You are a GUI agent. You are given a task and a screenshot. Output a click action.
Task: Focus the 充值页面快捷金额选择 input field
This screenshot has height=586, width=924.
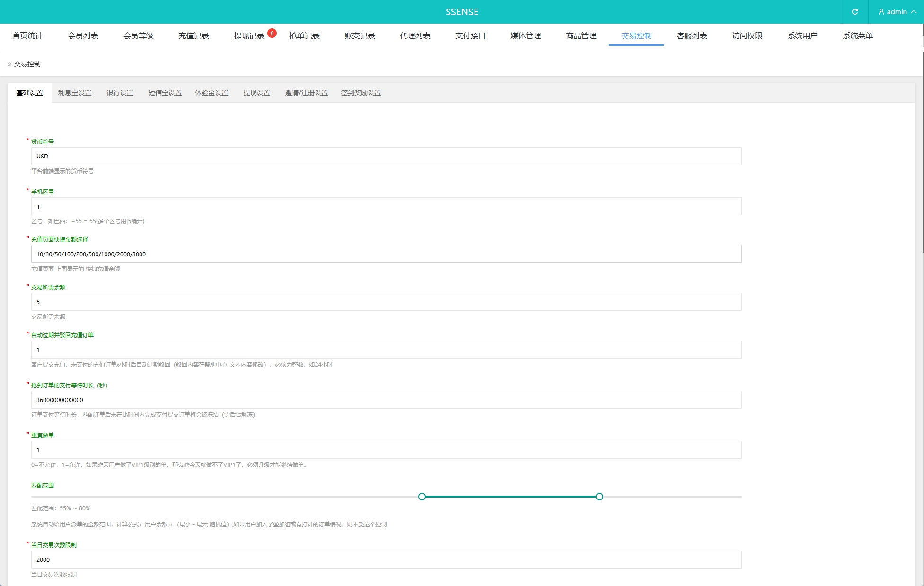click(x=386, y=254)
